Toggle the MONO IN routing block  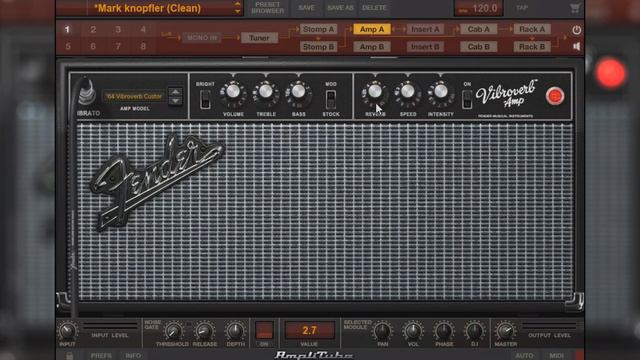point(202,38)
